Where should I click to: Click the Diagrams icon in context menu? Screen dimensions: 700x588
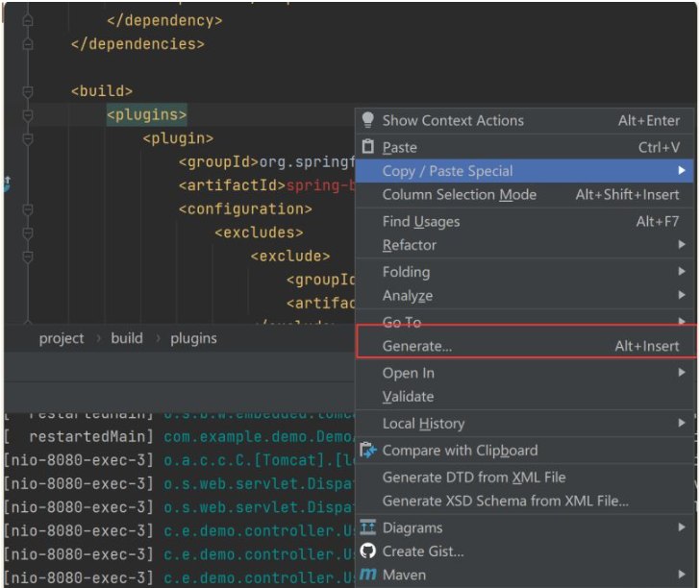click(x=368, y=527)
